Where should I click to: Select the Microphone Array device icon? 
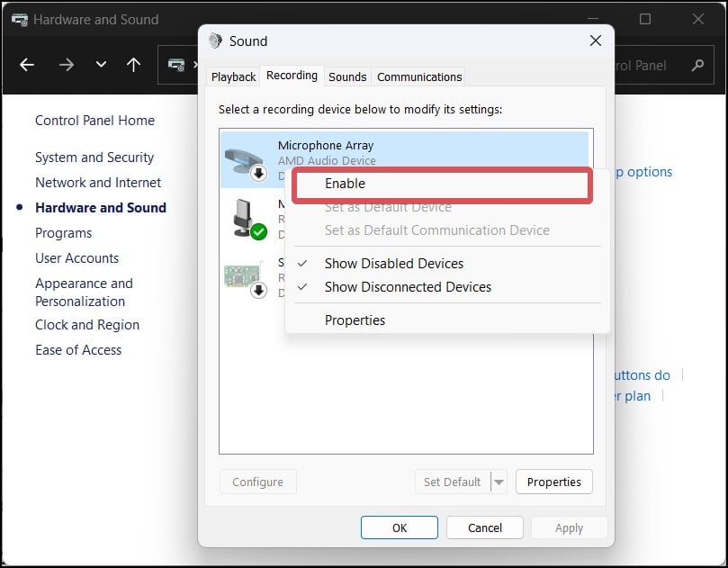click(245, 163)
